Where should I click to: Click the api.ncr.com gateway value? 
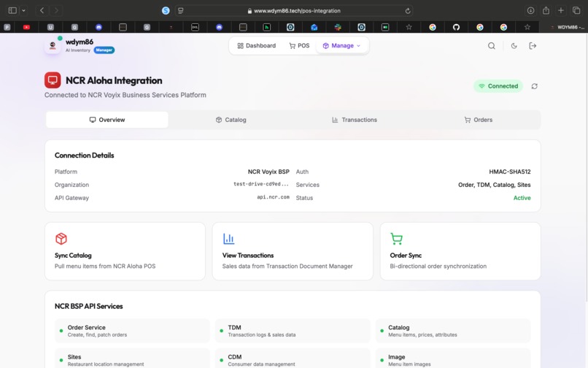[x=273, y=196]
